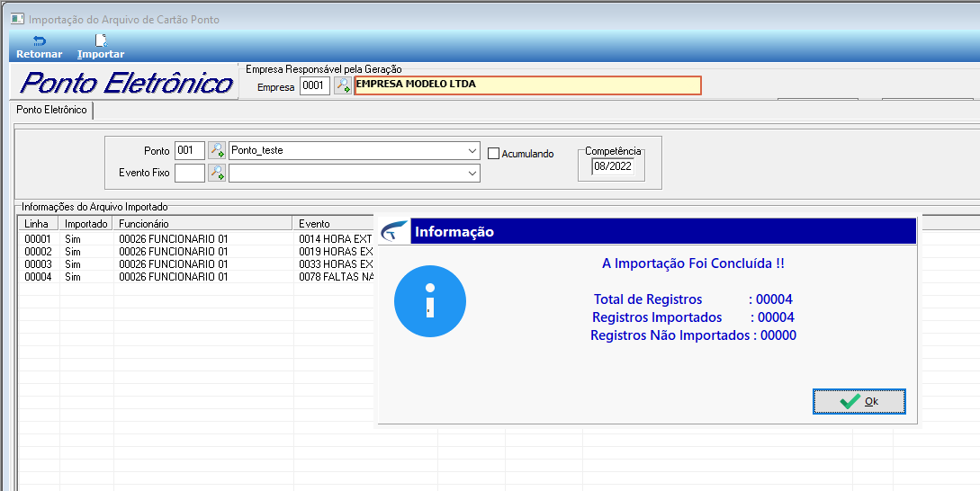Click the Competência field 08/2022
This screenshot has height=491, width=980.
coord(613,166)
